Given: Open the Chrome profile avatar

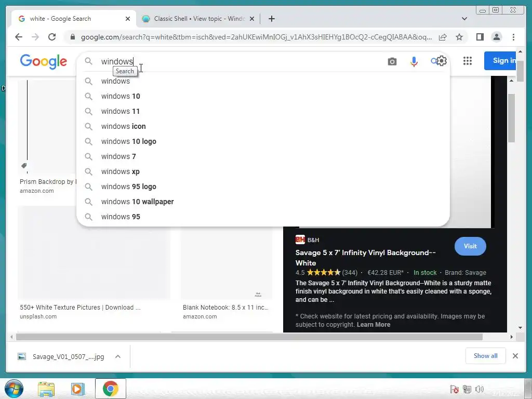Looking at the screenshot, I should click(x=496, y=37).
